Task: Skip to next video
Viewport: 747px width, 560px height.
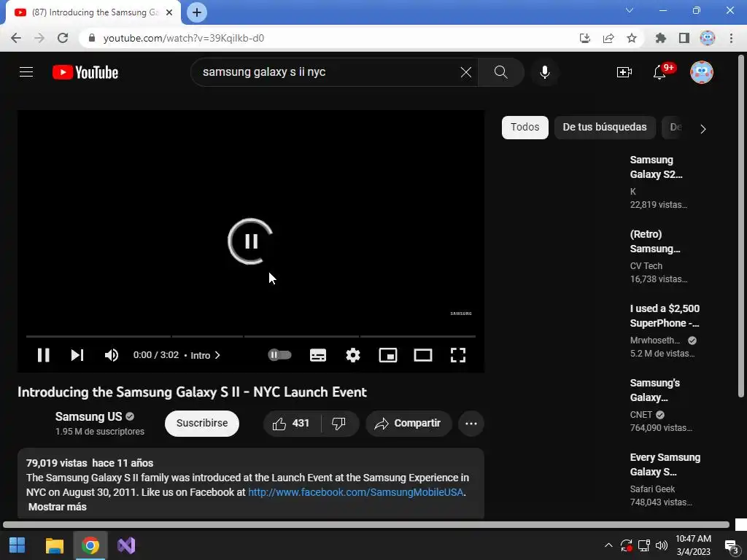Action: pyautogui.click(x=77, y=355)
